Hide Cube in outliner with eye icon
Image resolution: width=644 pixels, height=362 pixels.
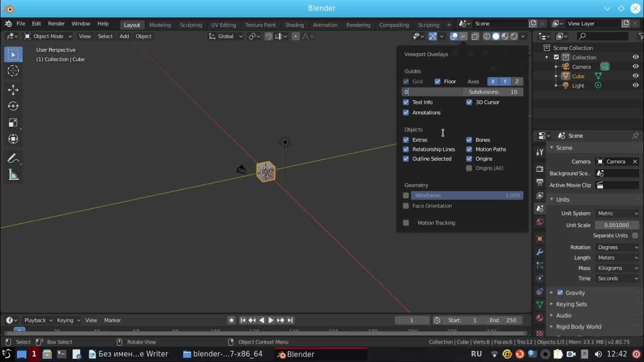point(635,76)
